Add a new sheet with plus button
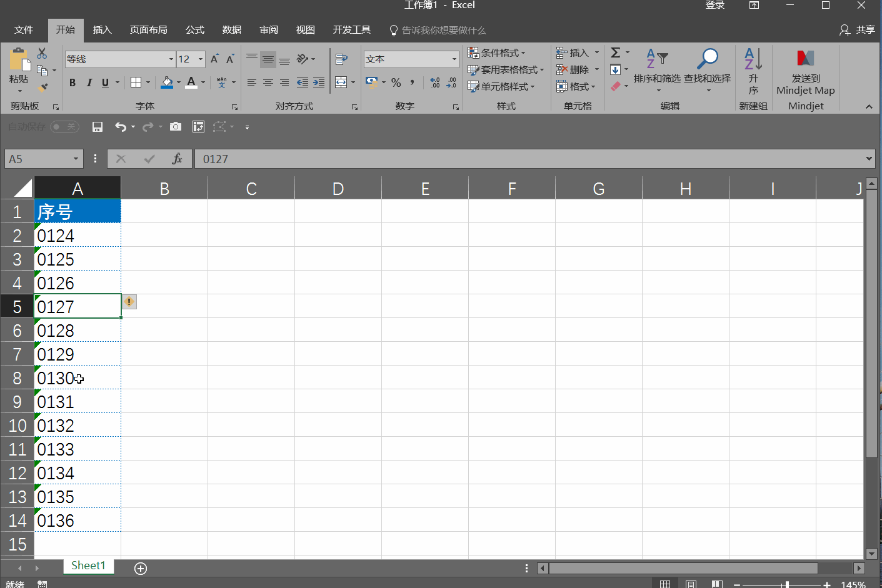882x588 pixels. click(x=141, y=568)
